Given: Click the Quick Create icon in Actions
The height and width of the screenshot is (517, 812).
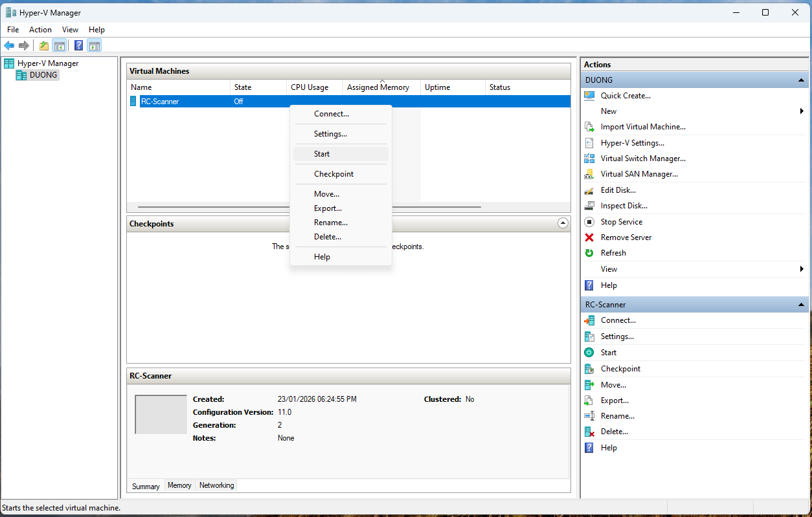Looking at the screenshot, I should tap(589, 96).
